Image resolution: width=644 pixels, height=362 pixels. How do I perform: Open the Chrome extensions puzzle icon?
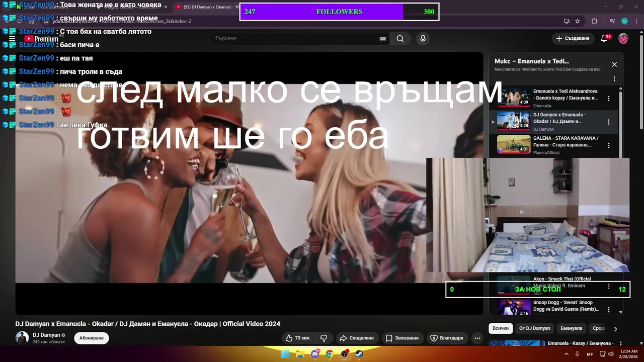click(594, 21)
